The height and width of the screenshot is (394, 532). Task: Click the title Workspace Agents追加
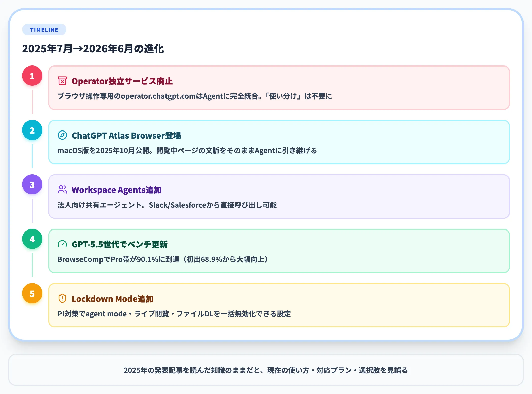tap(116, 190)
